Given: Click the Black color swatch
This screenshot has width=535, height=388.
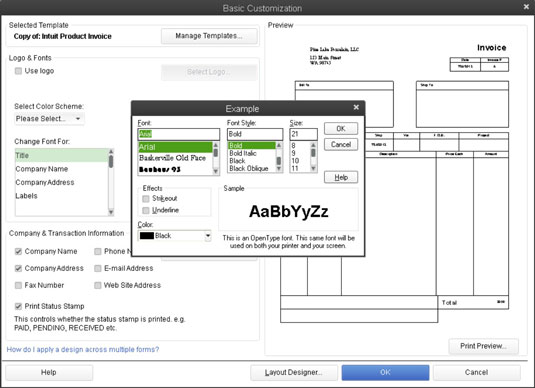Looking at the screenshot, I should [147, 236].
